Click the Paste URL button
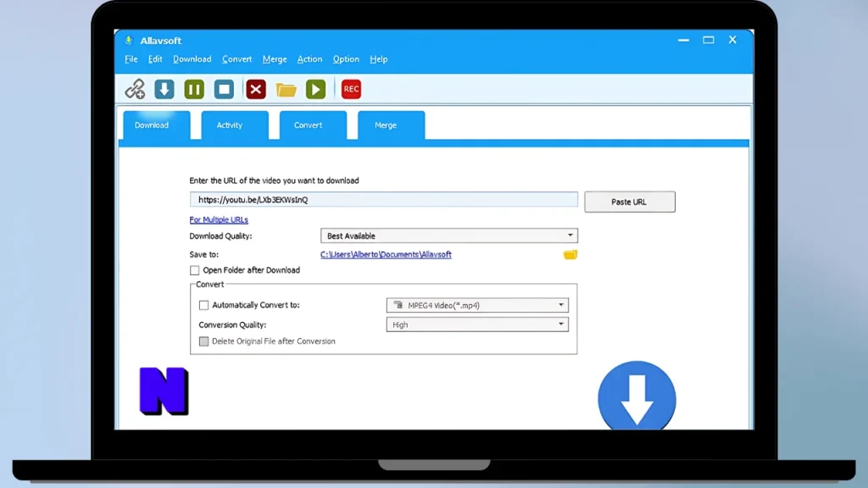The height and width of the screenshot is (488, 868). (630, 202)
